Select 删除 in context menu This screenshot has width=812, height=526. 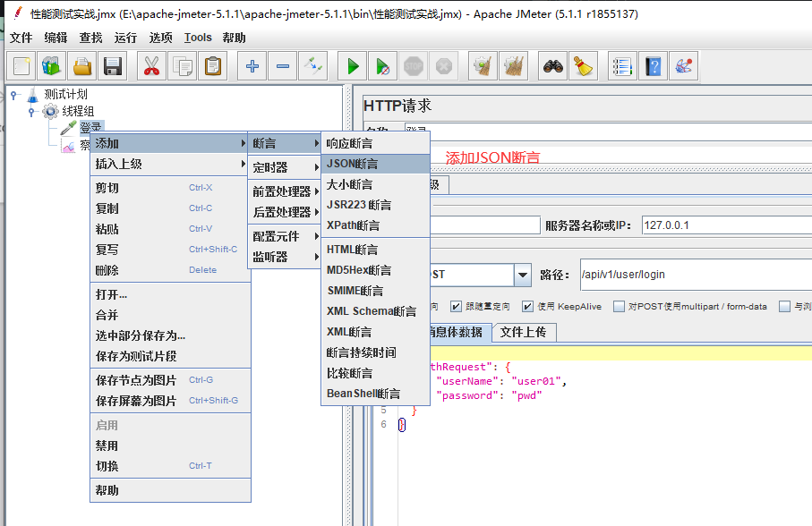[170, 270]
